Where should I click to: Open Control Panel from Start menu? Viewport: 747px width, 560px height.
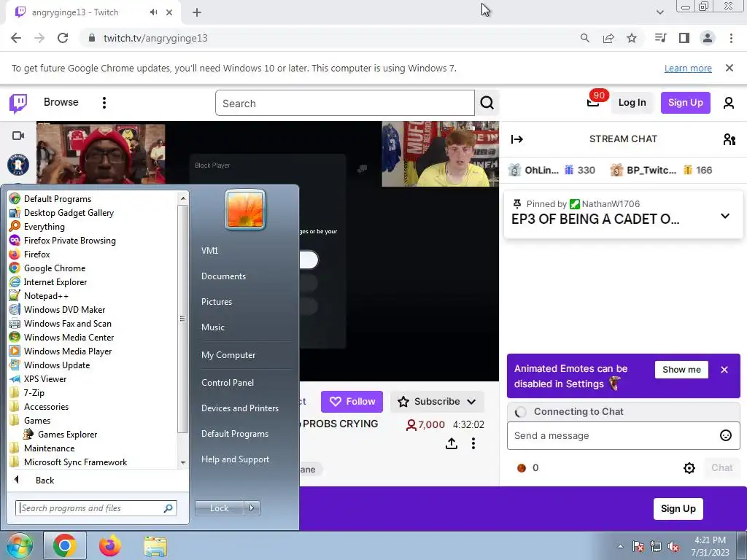[x=228, y=383]
